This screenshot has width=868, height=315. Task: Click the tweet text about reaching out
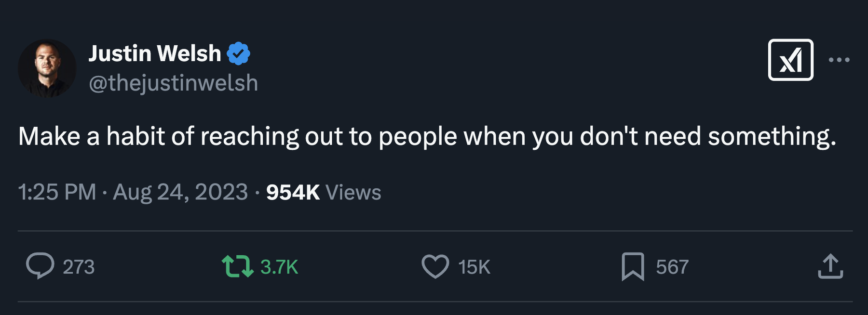(x=427, y=136)
